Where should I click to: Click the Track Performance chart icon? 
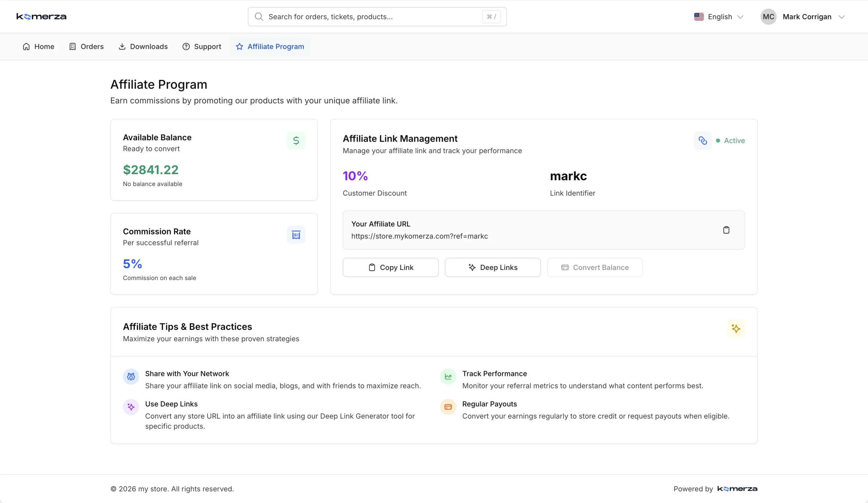pos(448,377)
